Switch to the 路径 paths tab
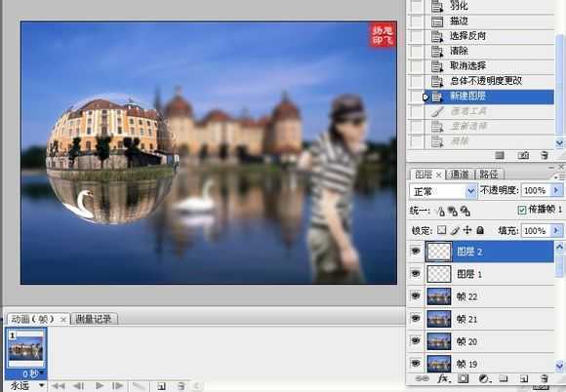The image size is (566, 392). (x=489, y=175)
